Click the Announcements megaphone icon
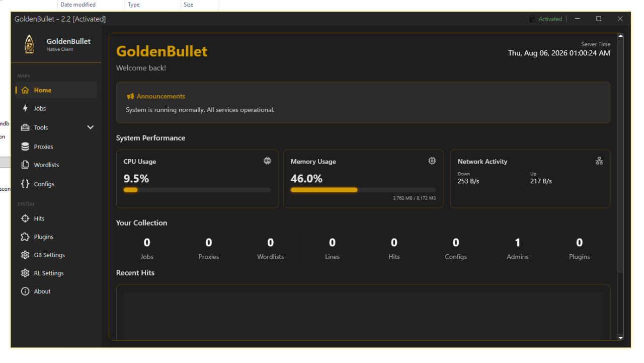Screen dimensions: 644x363 click(x=130, y=96)
